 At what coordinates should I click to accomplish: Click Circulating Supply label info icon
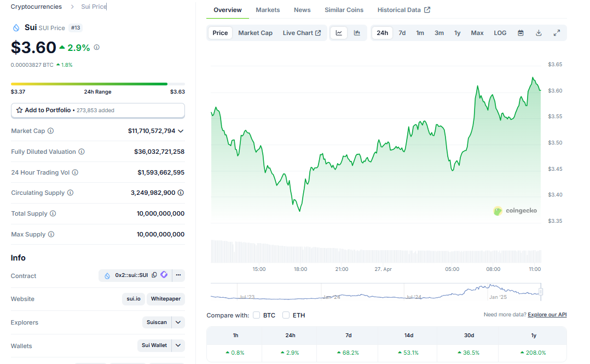click(70, 193)
